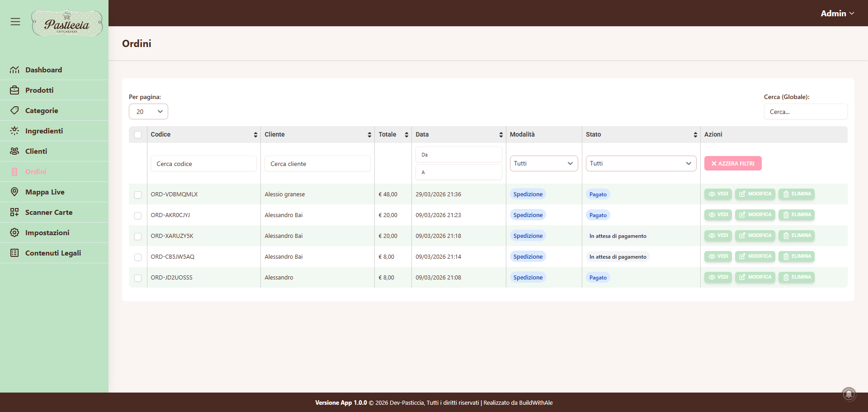
Task: Expand the Modalità filter dropdown
Action: point(544,164)
